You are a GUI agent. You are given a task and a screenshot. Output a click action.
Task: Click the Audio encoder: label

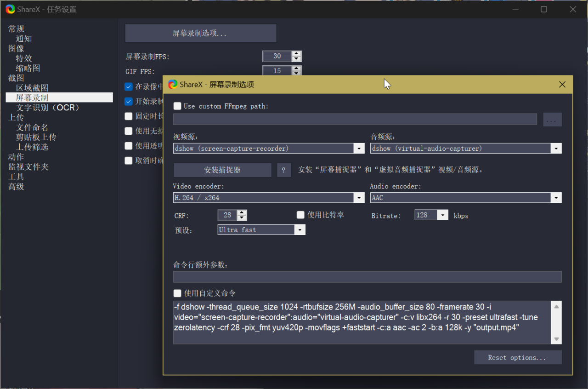[x=396, y=186]
